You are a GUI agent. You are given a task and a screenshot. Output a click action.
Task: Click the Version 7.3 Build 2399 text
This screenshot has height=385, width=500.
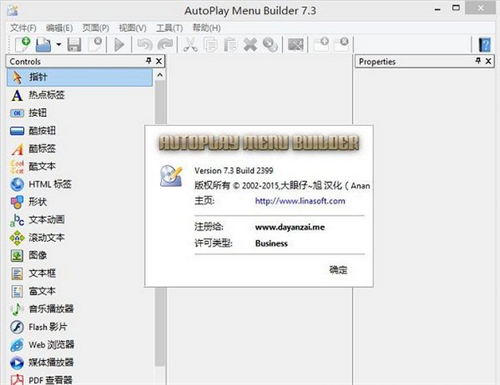point(234,171)
